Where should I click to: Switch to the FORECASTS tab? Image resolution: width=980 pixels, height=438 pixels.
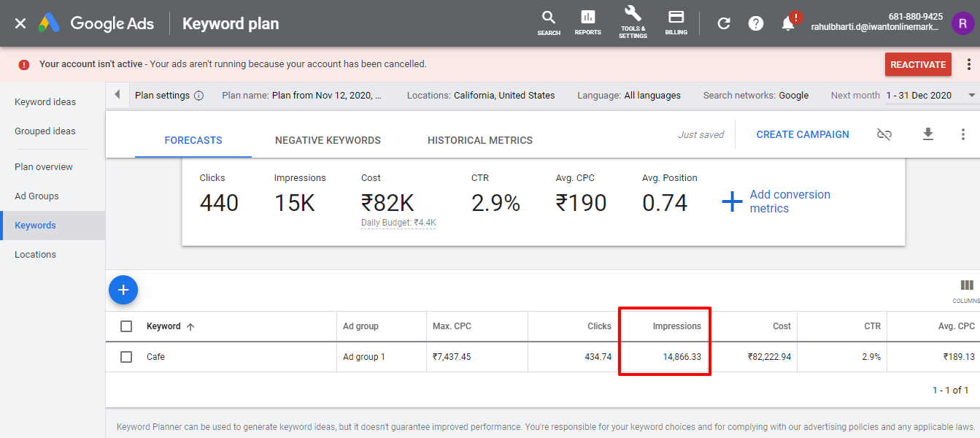coord(193,140)
